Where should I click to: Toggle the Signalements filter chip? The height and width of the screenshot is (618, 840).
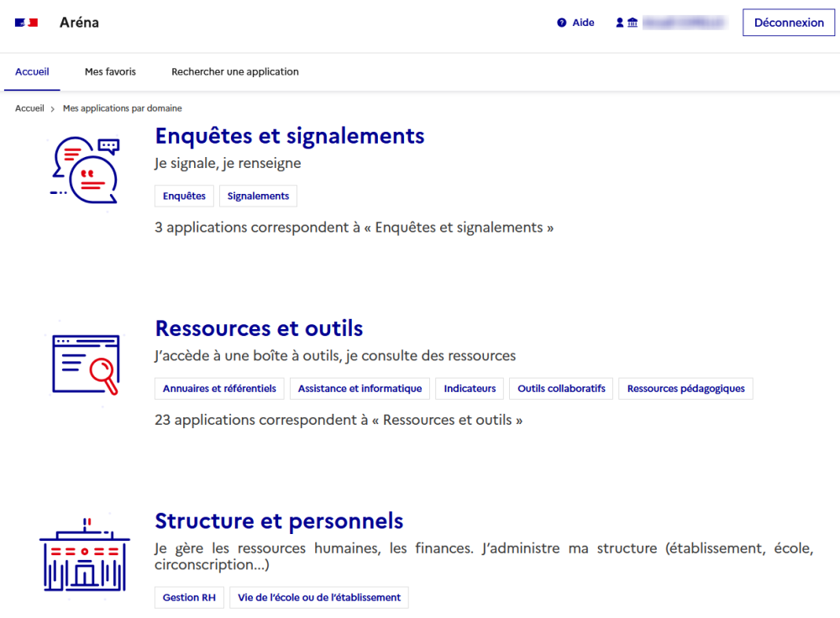coord(258,196)
